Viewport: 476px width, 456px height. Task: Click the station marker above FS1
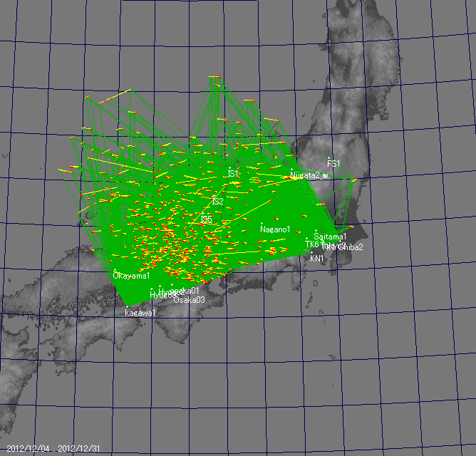(328, 158)
